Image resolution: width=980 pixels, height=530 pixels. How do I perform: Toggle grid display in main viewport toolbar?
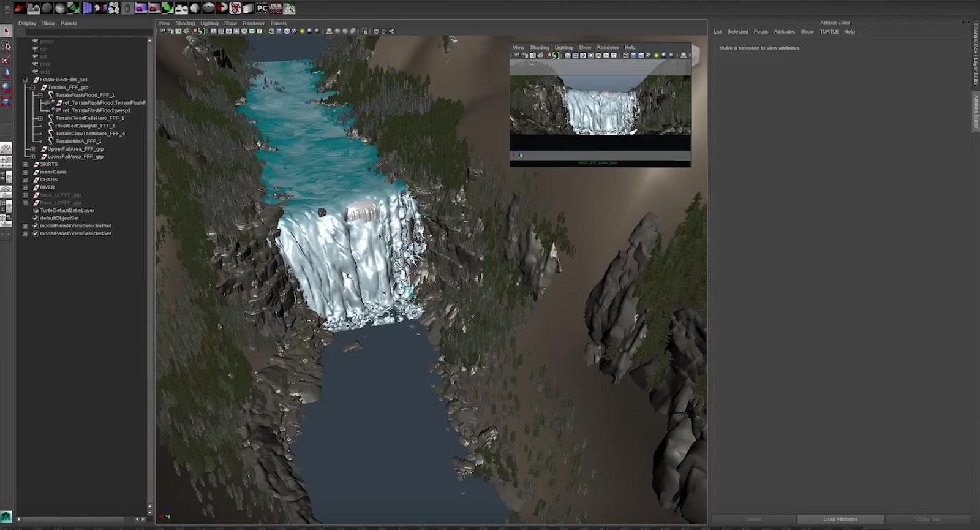click(x=213, y=31)
